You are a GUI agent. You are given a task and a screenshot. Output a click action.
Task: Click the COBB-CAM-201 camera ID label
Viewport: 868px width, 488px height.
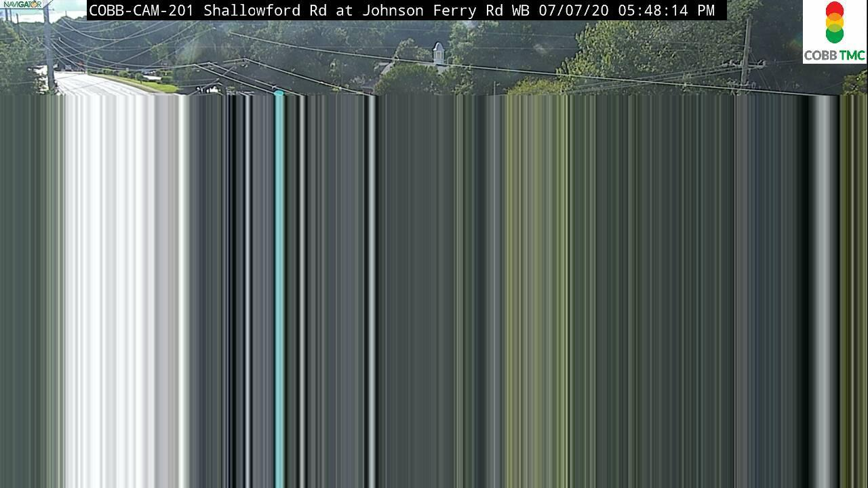[x=142, y=10]
